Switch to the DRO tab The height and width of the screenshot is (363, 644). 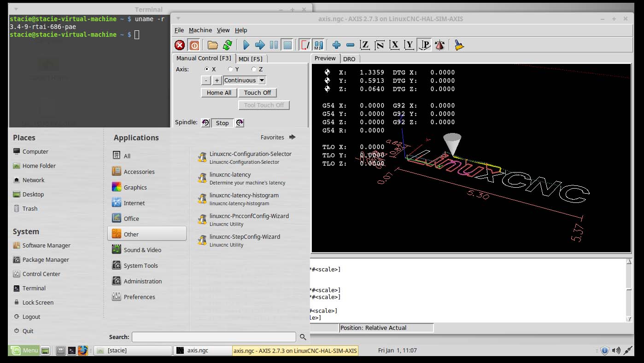click(x=349, y=59)
